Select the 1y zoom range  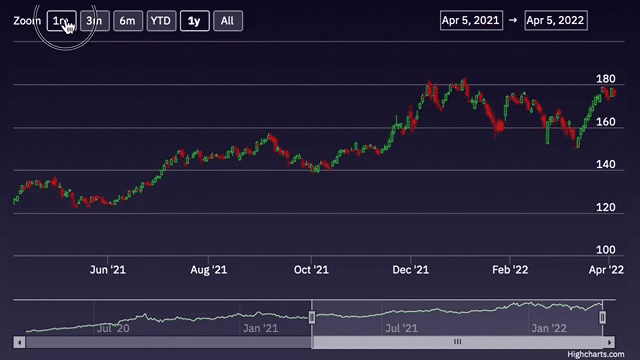pyautogui.click(x=195, y=21)
